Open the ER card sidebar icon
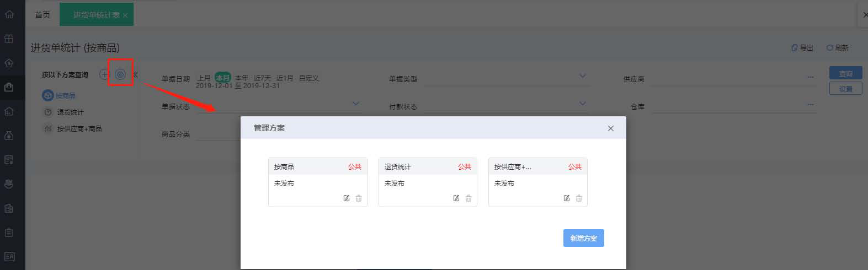The width and height of the screenshot is (868, 270). pos(9,257)
